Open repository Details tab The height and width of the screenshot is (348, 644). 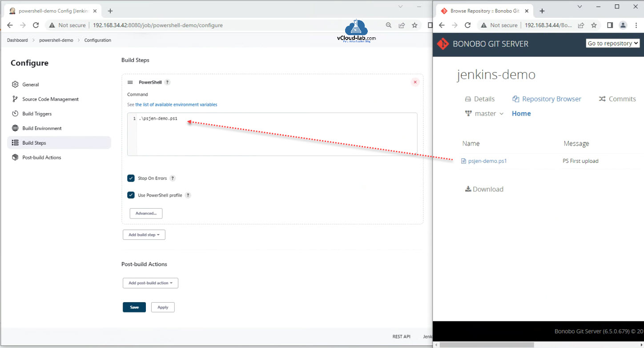tap(479, 99)
